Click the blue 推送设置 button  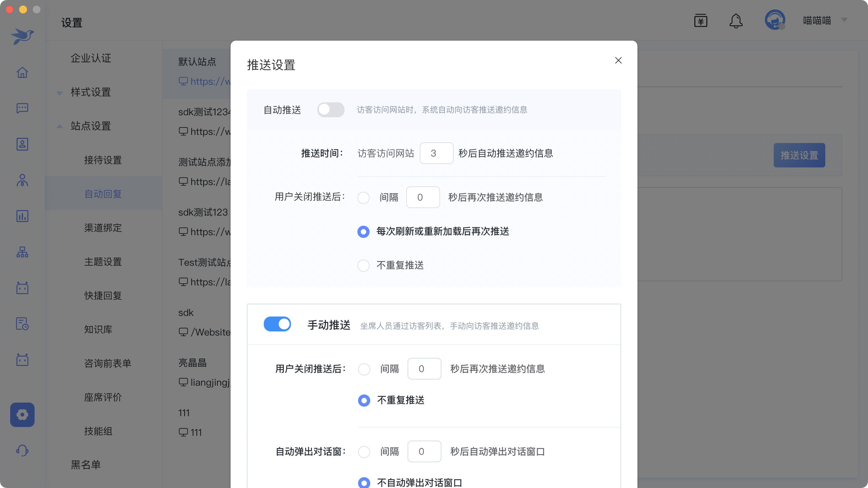pos(799,155)
